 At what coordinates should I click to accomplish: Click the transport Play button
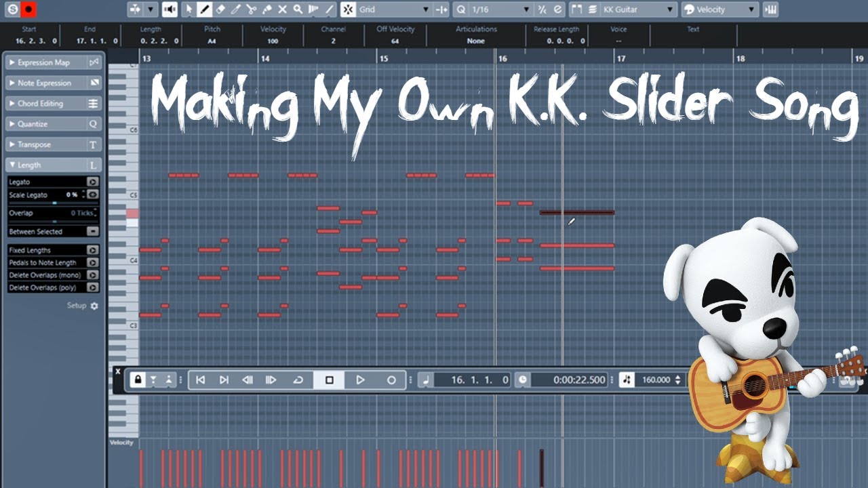pos(360,380)
